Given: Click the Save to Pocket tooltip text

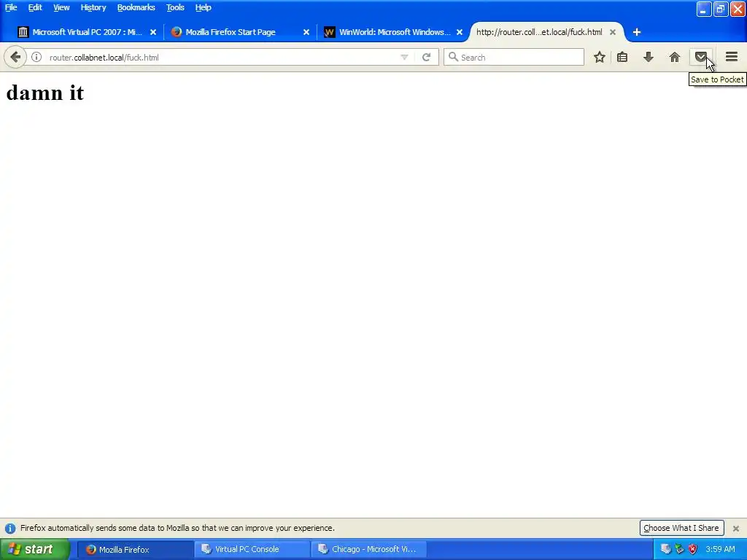Looking at the screenshot, I should pos(717,79).
